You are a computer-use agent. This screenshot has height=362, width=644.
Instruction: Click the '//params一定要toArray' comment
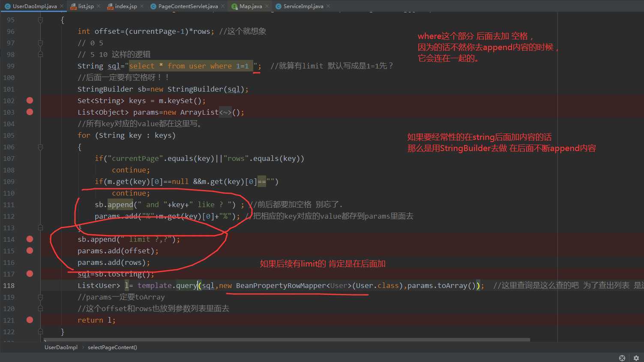coord(121,297)
